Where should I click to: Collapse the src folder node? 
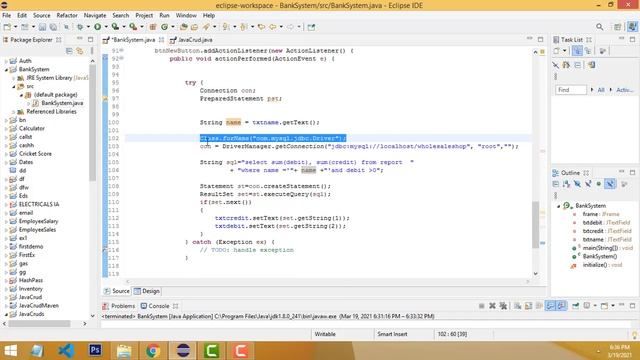(x=14, y=87)
